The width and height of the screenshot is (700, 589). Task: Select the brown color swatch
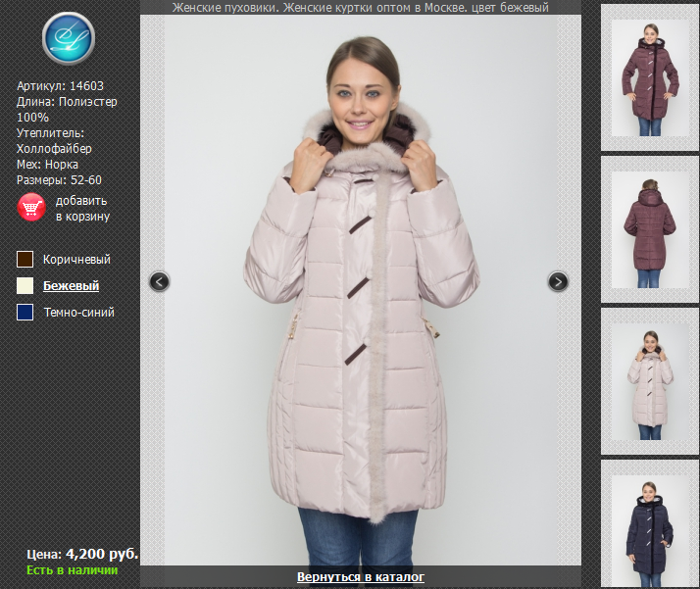(x=25, y=260)
